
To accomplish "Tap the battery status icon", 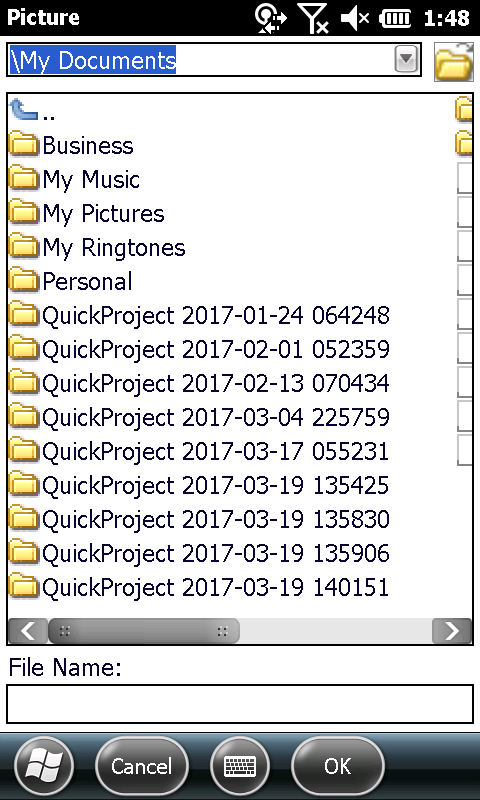I will [x=395, y=19].
